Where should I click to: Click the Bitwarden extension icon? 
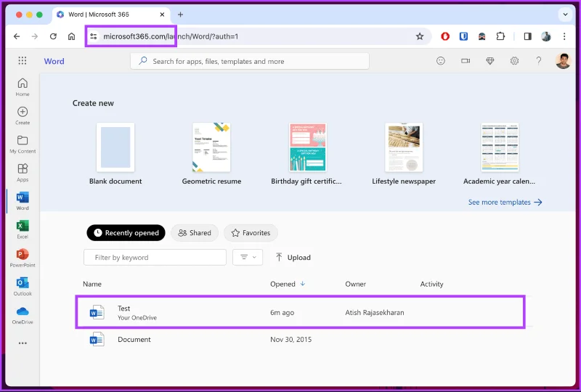point(463,36)
